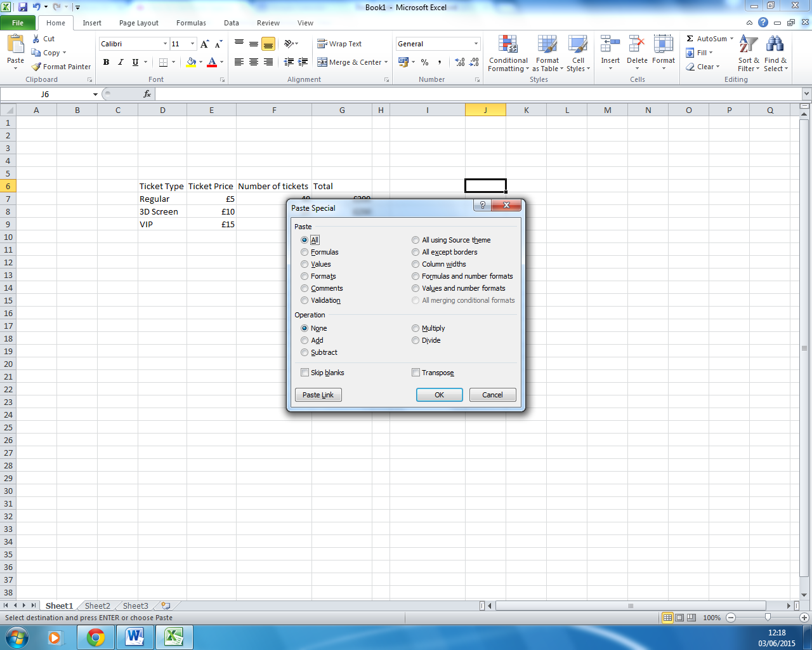
Task: Click the Paste clipboard icon in ribbon
Action: [15, 44]
